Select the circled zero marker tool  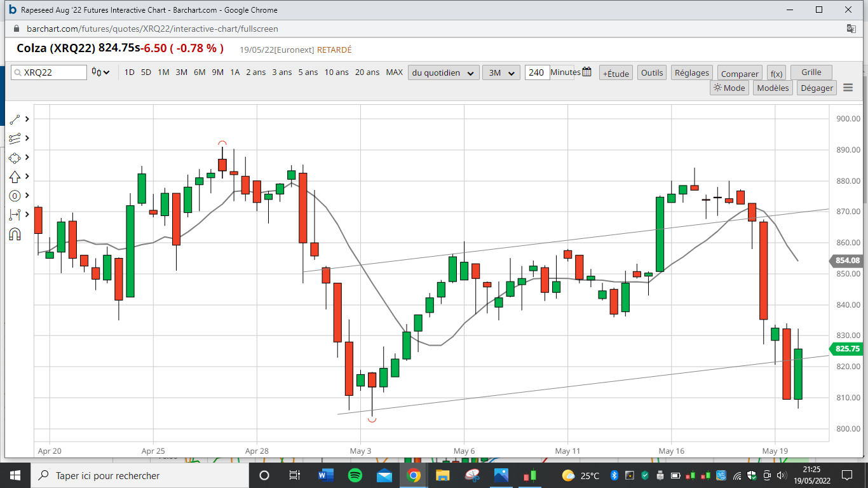point(15,196)
